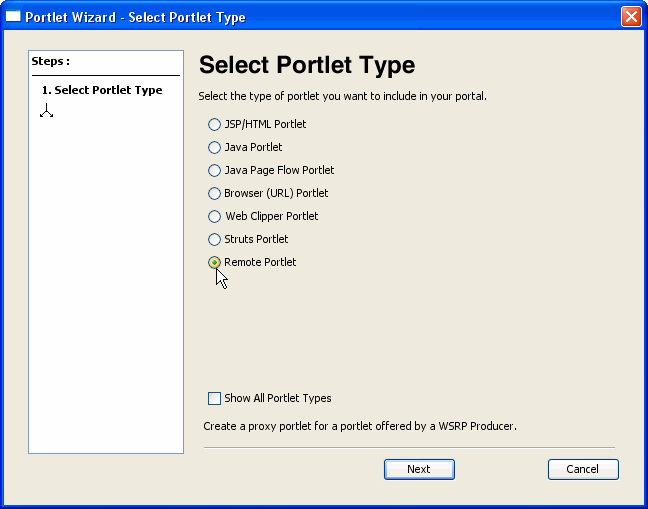Click the empty area of the Steps panel
Screen dimensions: 648x509
pyautogui.click(x=106, y=300)
